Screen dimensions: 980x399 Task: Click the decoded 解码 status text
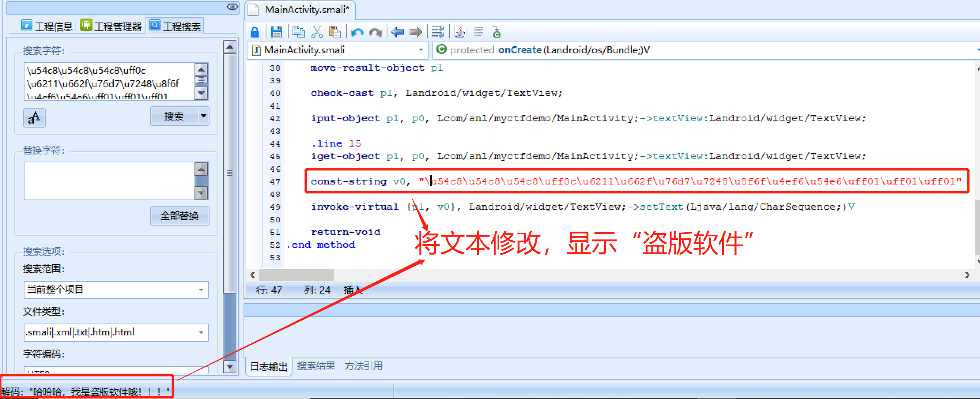(85, 391)
